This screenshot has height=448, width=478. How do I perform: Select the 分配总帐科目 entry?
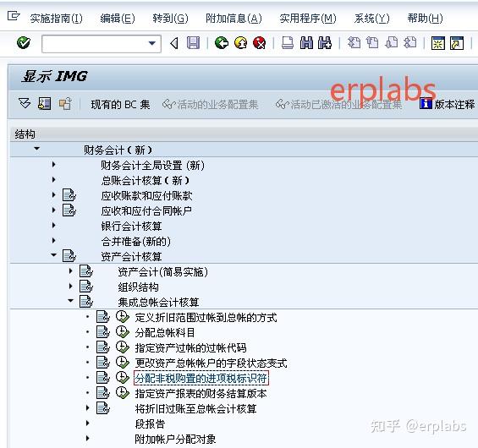click(165, 332)
